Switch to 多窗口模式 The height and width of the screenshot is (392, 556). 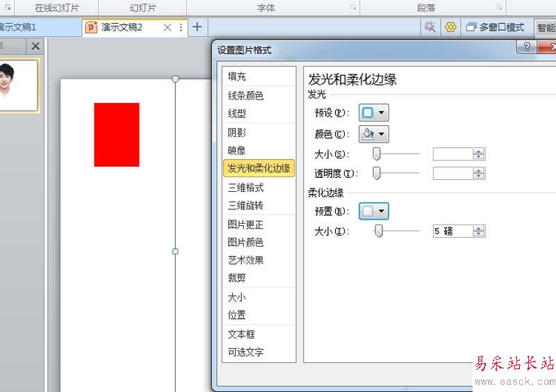[x=496, y=27]
